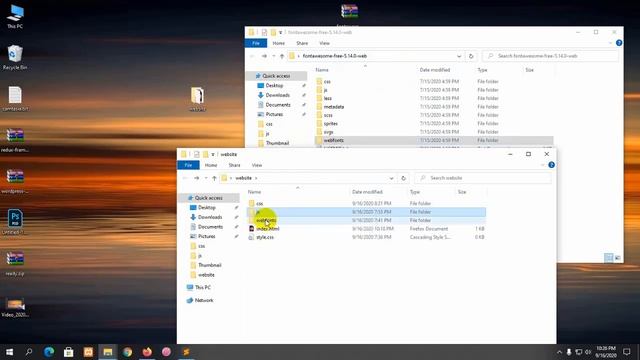Open Network in website navigation pane

click(204, 300)
